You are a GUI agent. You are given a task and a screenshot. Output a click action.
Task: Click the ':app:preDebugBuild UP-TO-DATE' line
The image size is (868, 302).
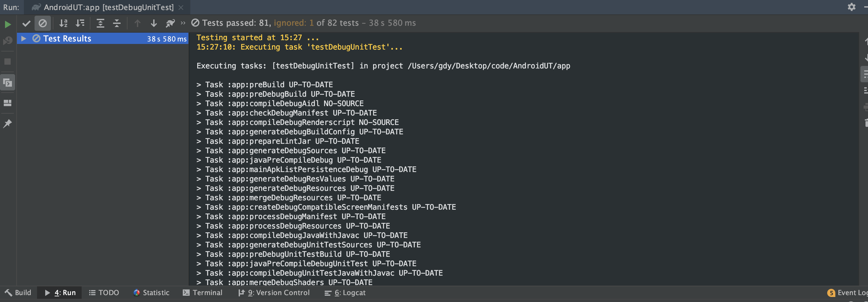pos(276,94)
